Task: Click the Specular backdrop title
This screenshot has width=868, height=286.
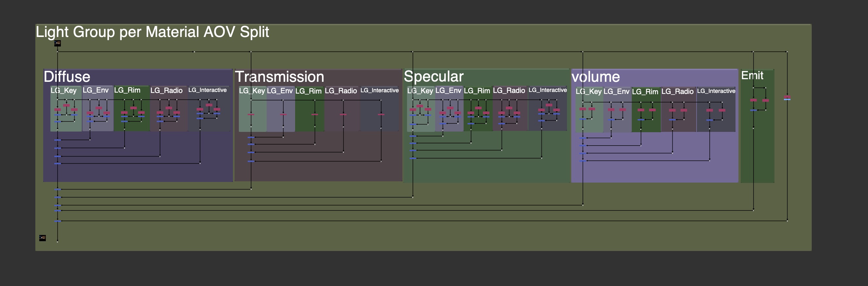Action: [433, 77]
